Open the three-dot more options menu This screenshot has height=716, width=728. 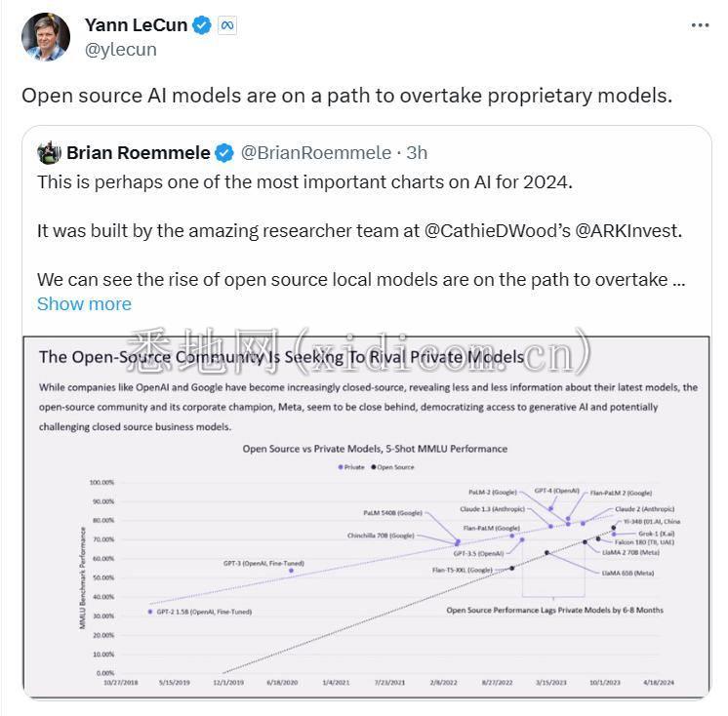[700, 25]
